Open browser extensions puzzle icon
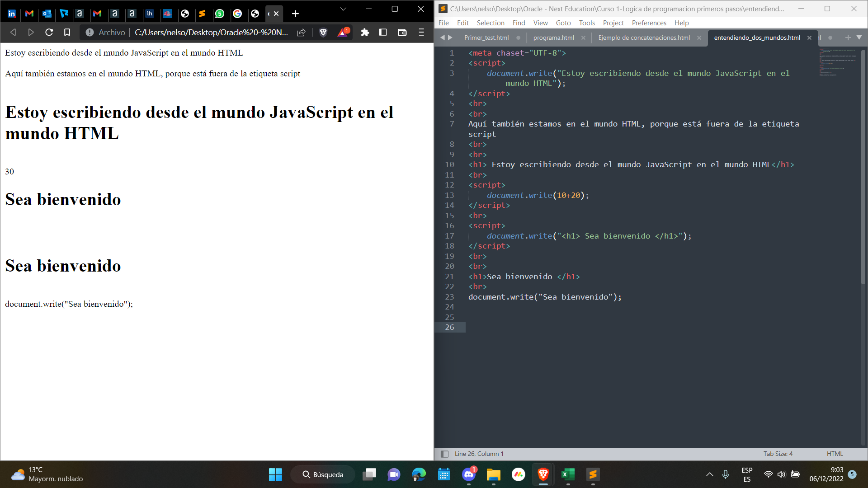 [365, 32]
